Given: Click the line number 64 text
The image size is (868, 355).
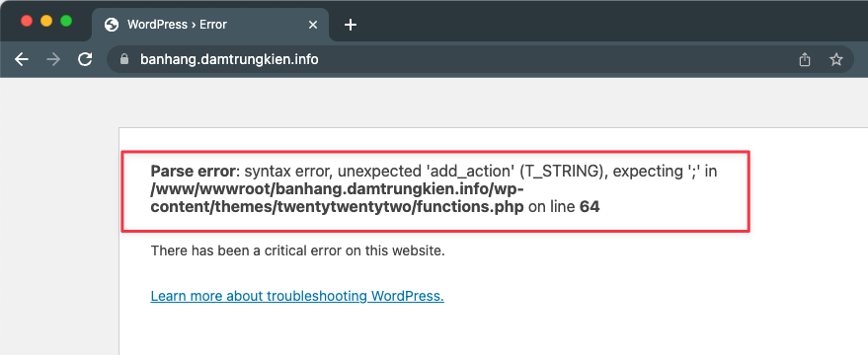Looking at the screenshot, I should coord(590,207).
